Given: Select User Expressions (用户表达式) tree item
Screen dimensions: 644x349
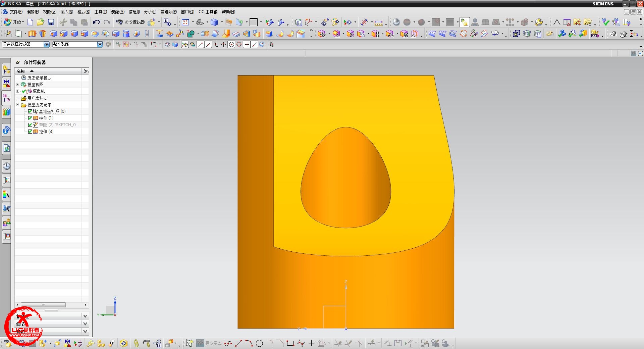Looking at the screenshot, I should (x=37, y=98).
